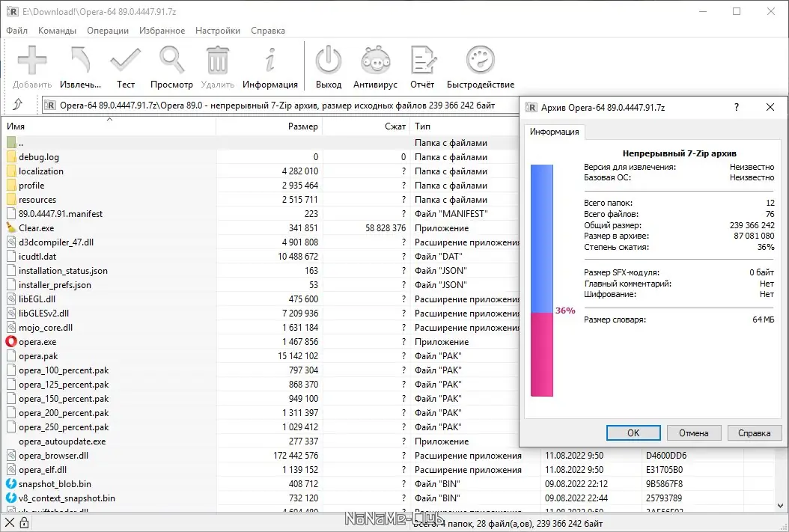The image size is (789, 532).
Task: Select the snapshot_blob.bin file icon
Action: coord(11,483)
